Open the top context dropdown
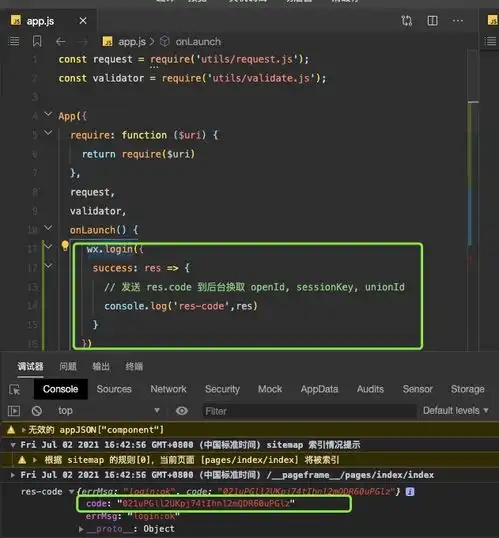Screen dimensions: 499x538 coord(108,411)
